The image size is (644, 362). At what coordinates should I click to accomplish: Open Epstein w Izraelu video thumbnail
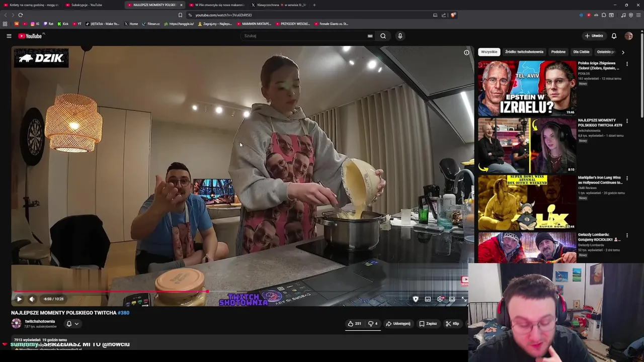coord(527,88)
